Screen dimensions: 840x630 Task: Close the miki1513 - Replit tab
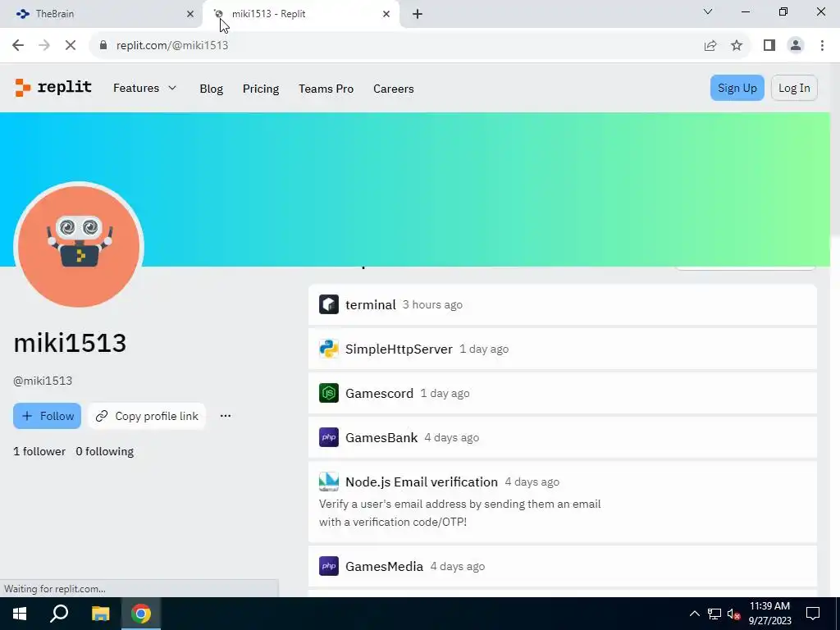[x=386, y=14]
